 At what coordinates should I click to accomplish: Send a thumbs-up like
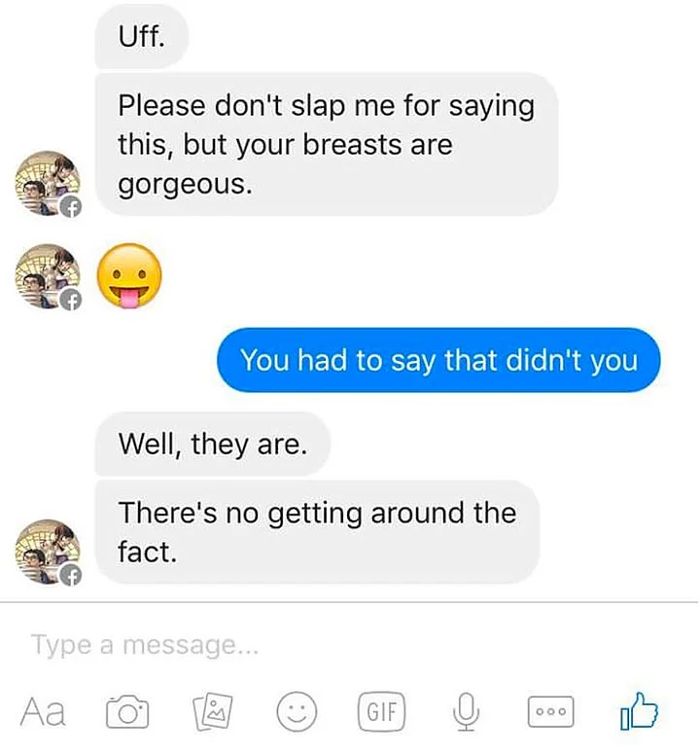pyautogui.click(x=639, y=711)
